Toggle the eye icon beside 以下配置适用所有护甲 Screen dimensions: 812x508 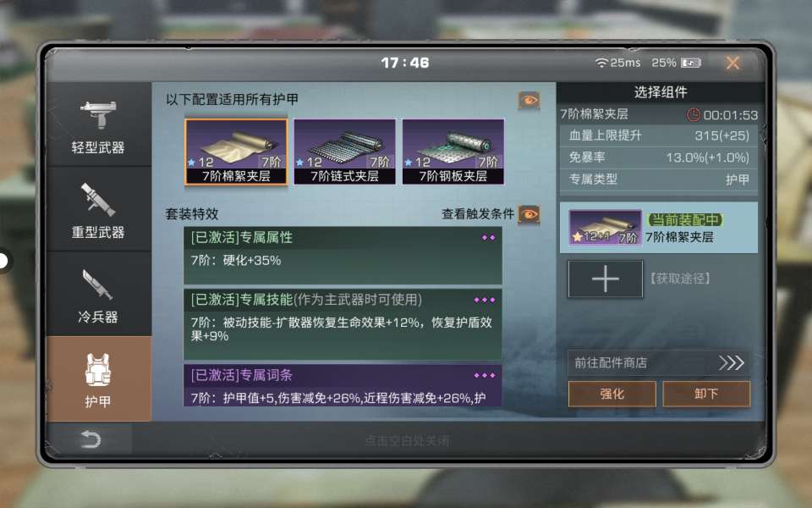click(529, 100)
